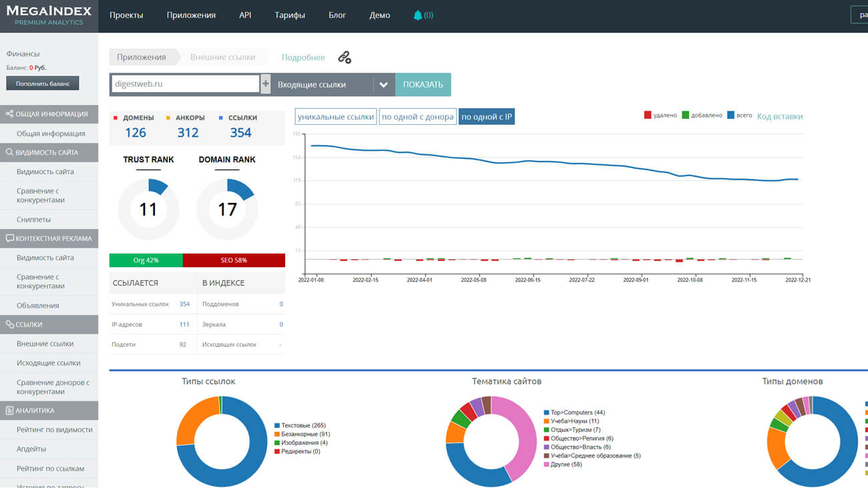Viewport: 868px width, 488px height.
Task: Click the red 'удалено' legend swatch
Action: pyautogui.click(x=647, y=115)
